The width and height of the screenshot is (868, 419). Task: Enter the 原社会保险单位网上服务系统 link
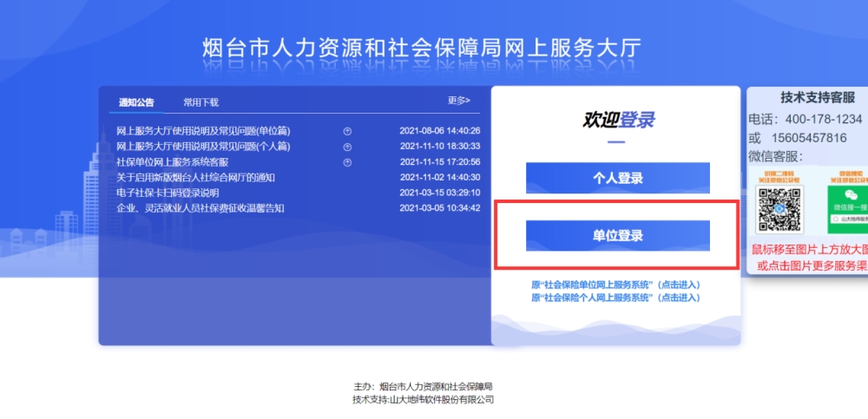point(615,285)
